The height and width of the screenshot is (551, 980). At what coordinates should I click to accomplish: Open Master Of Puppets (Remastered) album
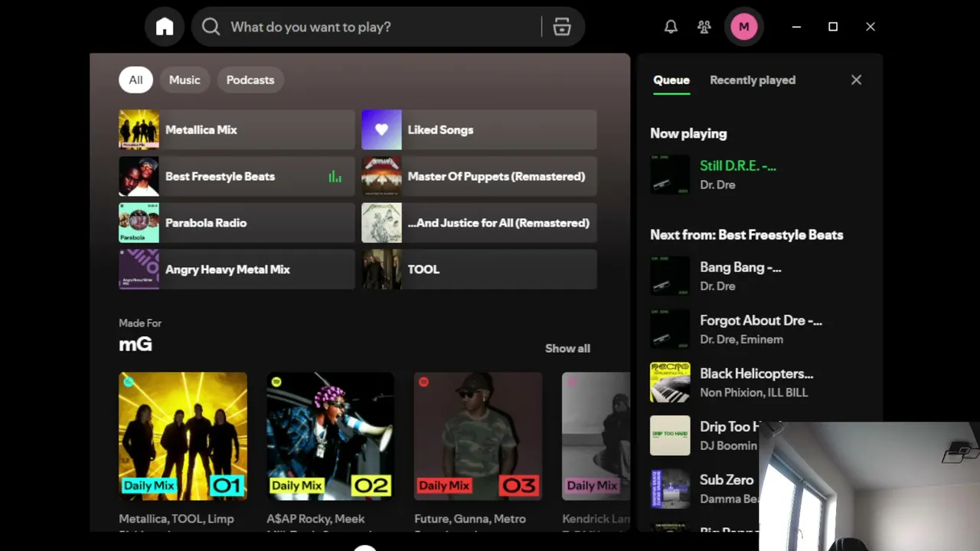(x=479, y=176)
